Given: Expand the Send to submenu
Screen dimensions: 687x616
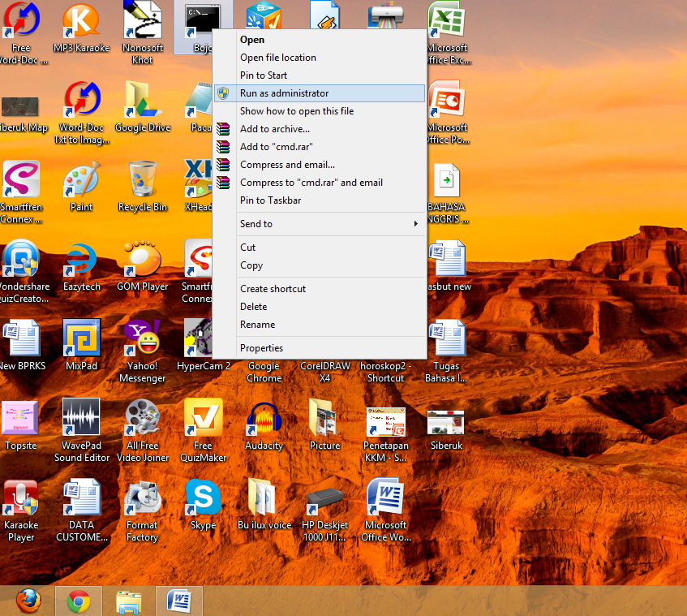Looking at the screenshot, I should (x=256, y=223).
